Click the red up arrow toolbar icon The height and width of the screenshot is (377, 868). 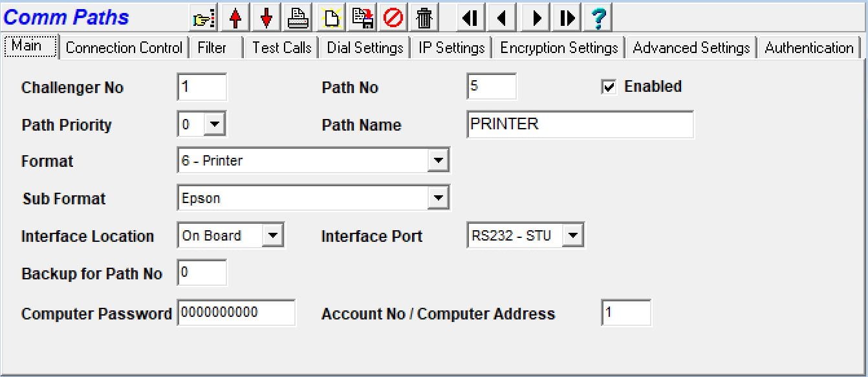point(235,17)
